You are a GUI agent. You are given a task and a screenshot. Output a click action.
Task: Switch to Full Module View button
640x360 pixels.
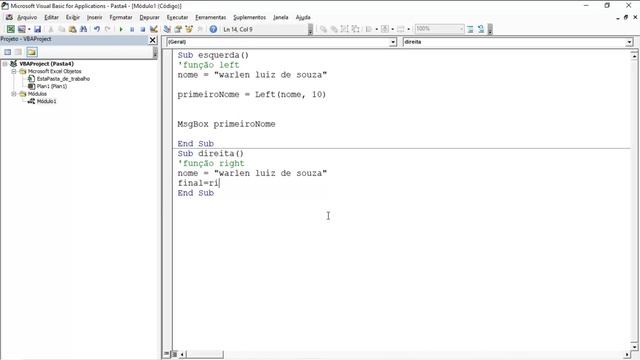(x=174, y=354)
